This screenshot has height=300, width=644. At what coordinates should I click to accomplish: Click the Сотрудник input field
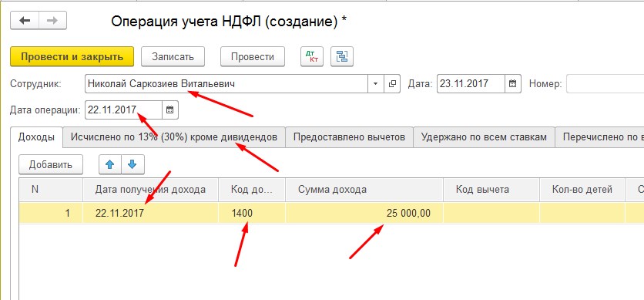click(x=226, y=84)
